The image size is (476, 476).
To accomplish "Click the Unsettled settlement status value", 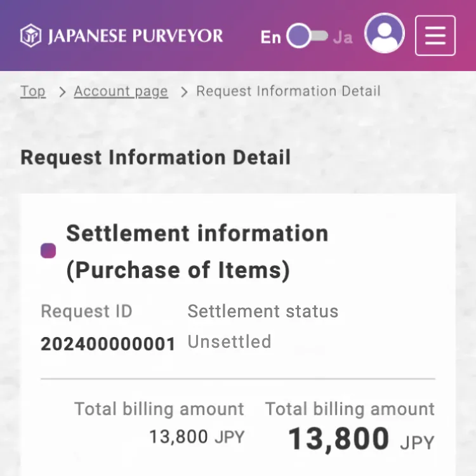I will point(229,341).
